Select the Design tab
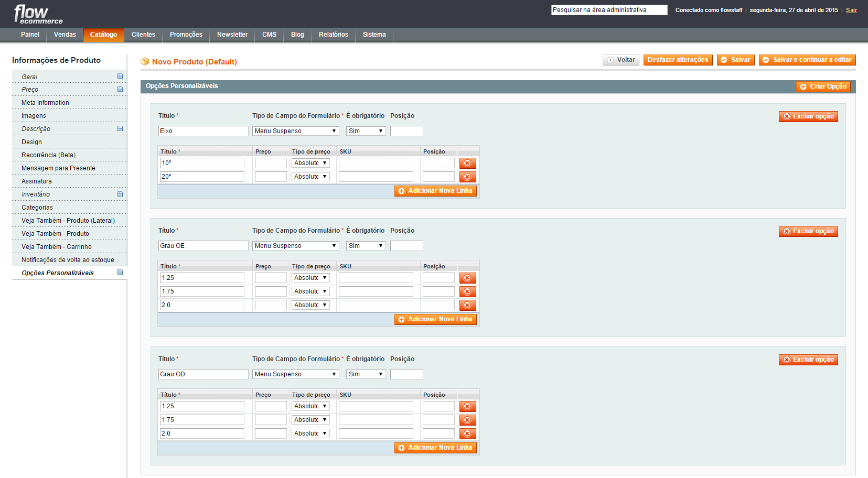This screenshot has width=868, height=478. coord(69,142)
